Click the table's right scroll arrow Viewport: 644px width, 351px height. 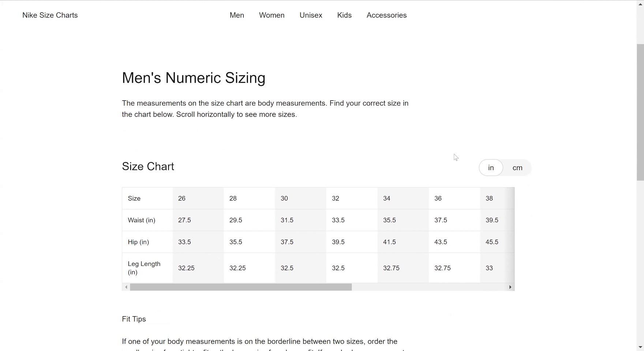point(510,287)
